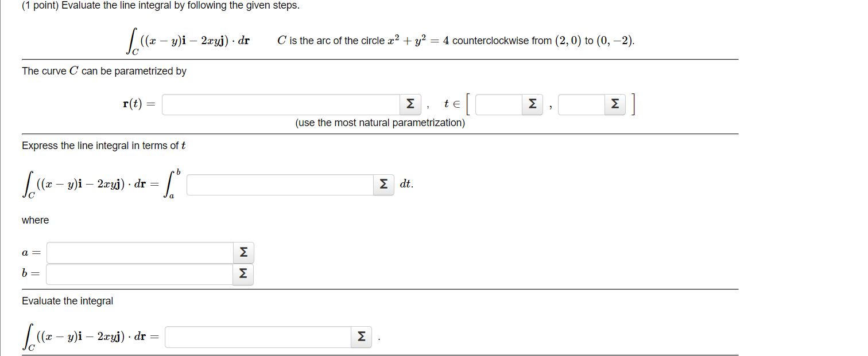Click the Σ icon beside the interval end field
The image size is (868, 356).
pos(614,104)
